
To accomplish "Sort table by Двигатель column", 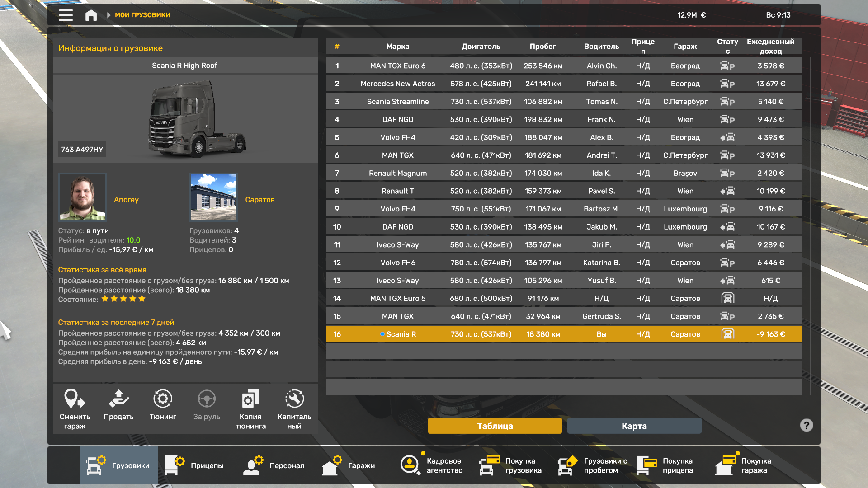I will pyautogui.click(x=481, y=46).
